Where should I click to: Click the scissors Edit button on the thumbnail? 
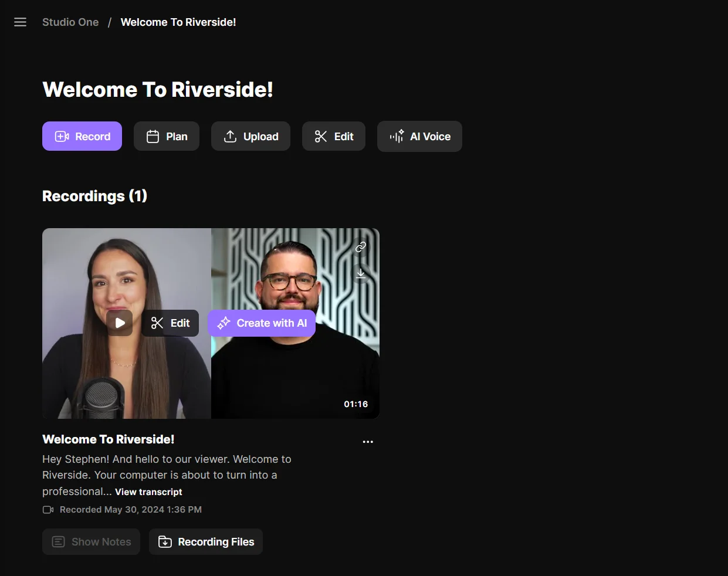(x=170, y=323)
